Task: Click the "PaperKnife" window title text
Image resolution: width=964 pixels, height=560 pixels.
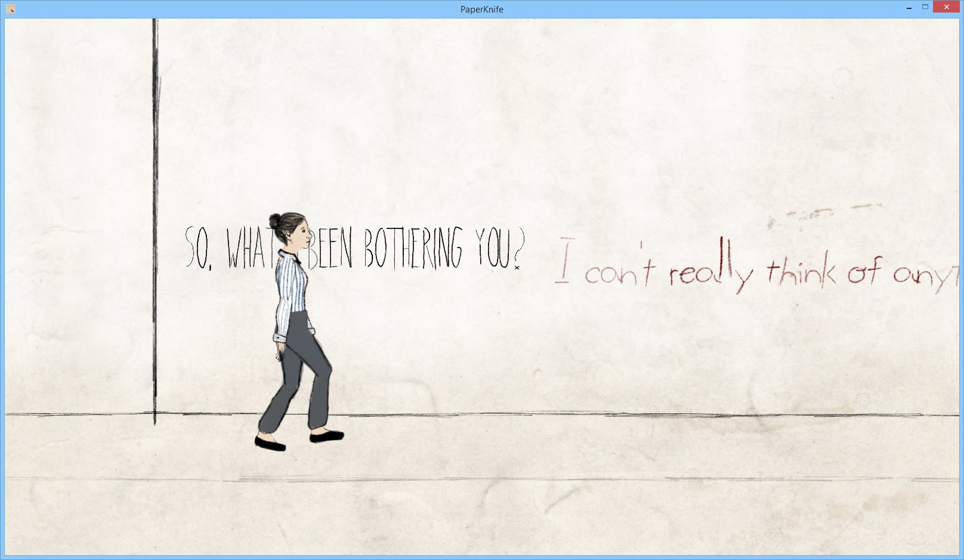Action: pos(482,9)
